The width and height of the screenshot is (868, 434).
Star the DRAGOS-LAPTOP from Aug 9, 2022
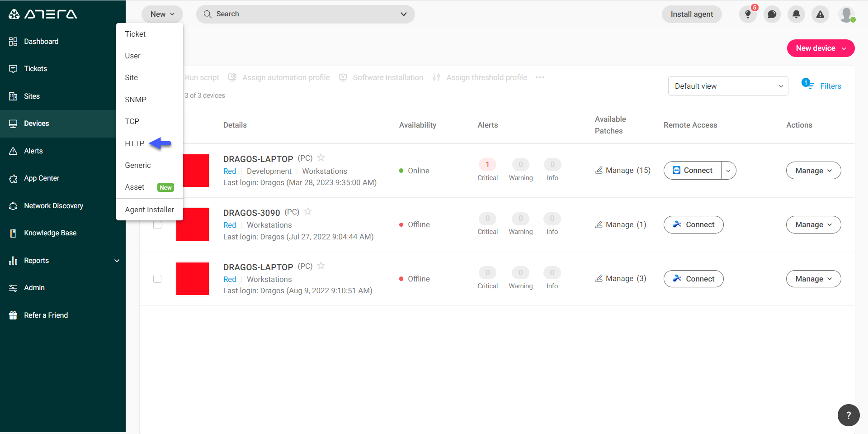click(x=321, y=266)
